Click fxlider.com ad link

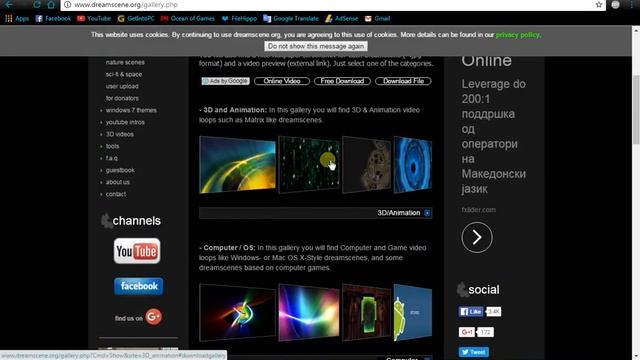pos(478,210)
